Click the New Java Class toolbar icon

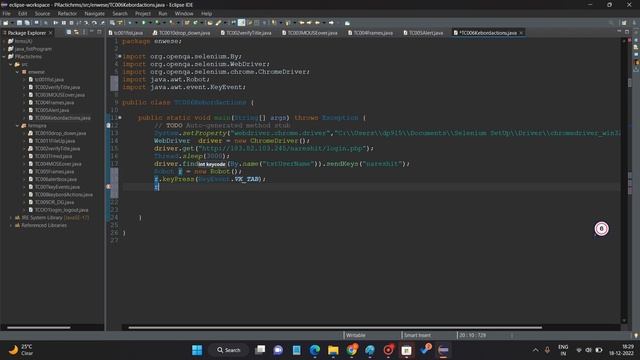pyautogui.click(x=195, y=23)
